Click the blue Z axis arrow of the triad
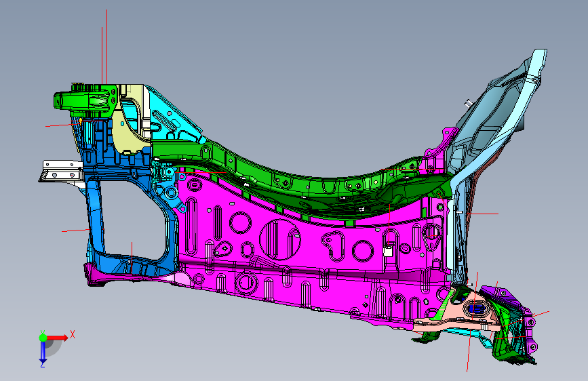588x381 pixels. tap(43, 352)
